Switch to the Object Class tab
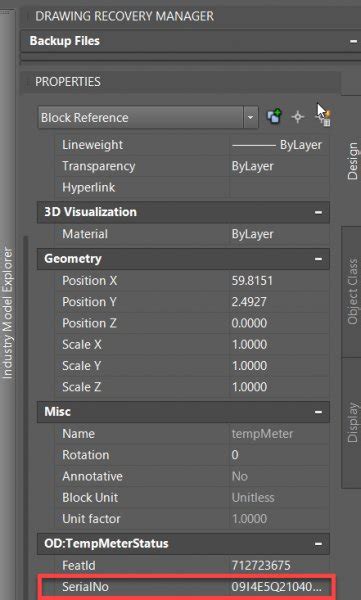 [352, 292]
